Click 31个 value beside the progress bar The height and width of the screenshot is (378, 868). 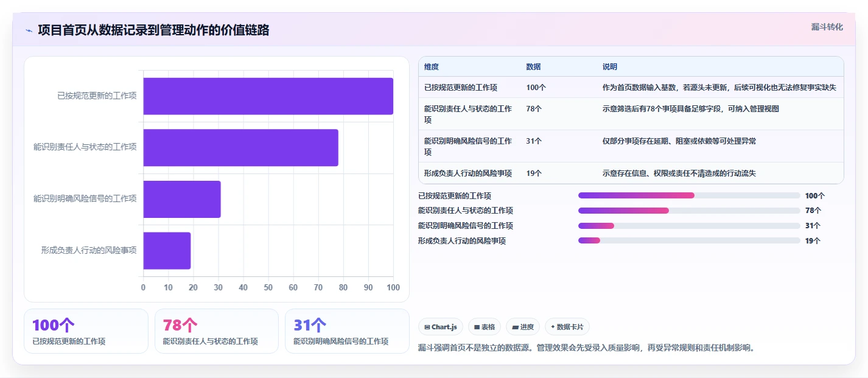813,226
